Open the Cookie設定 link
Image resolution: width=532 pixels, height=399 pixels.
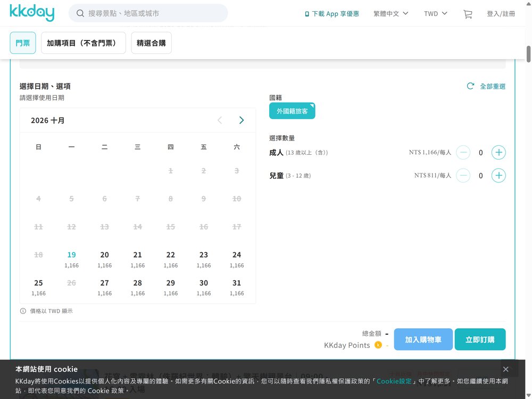(x=394, y=381)
